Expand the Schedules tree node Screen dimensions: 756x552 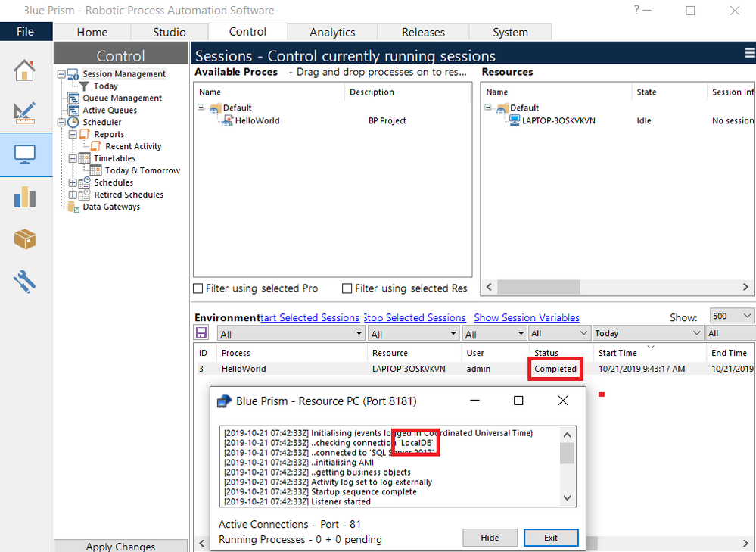pyautogui.click(x=73, y=183)
